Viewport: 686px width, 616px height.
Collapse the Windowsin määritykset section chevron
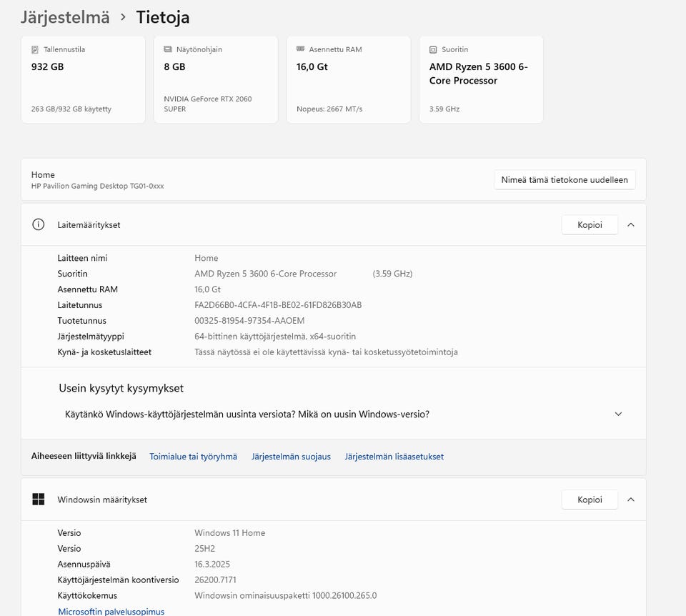click(630, 500)
